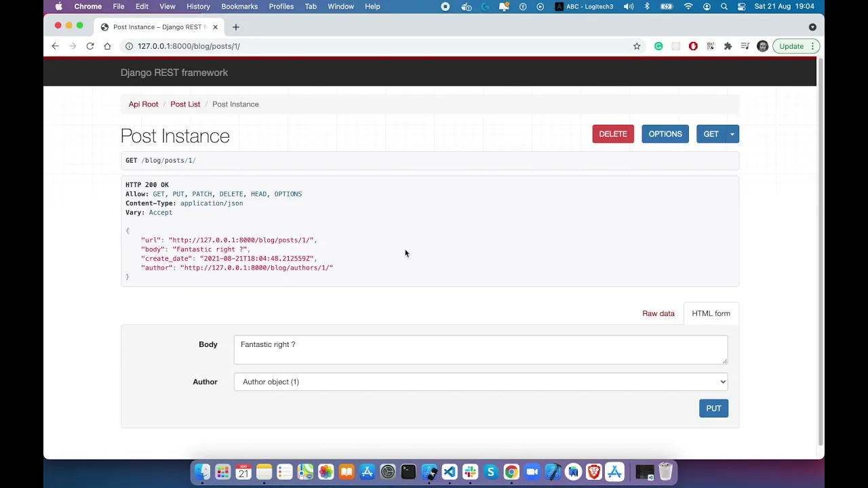Switch to the Raw data tab
The height and width of the screenshot is (488, 868).
tap(658, 313)
